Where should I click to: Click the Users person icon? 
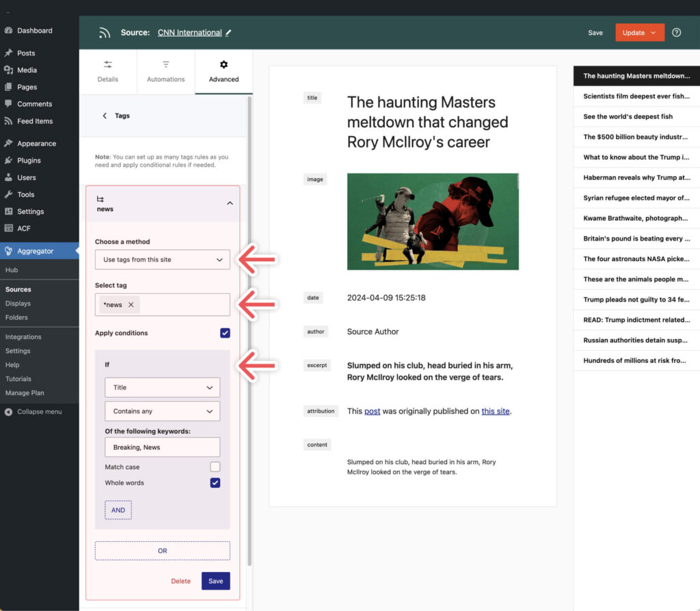[8, 177]
